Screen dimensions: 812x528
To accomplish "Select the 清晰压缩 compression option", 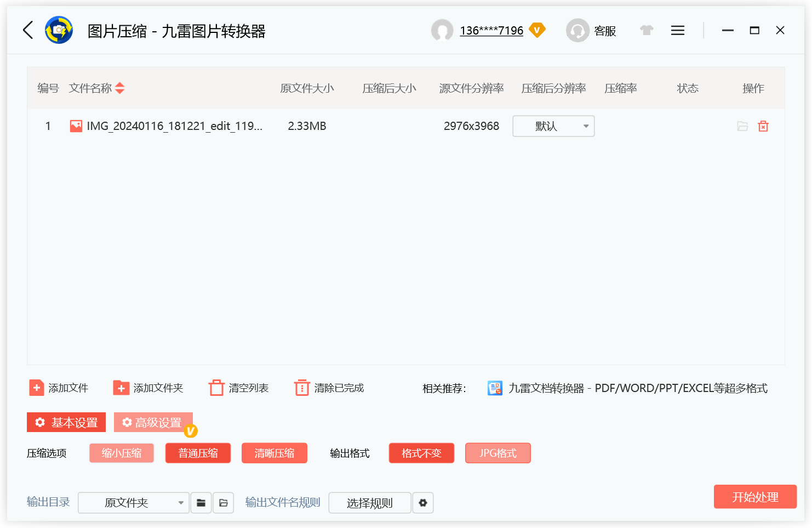I will pyautogui.click(x=275, y=453).
